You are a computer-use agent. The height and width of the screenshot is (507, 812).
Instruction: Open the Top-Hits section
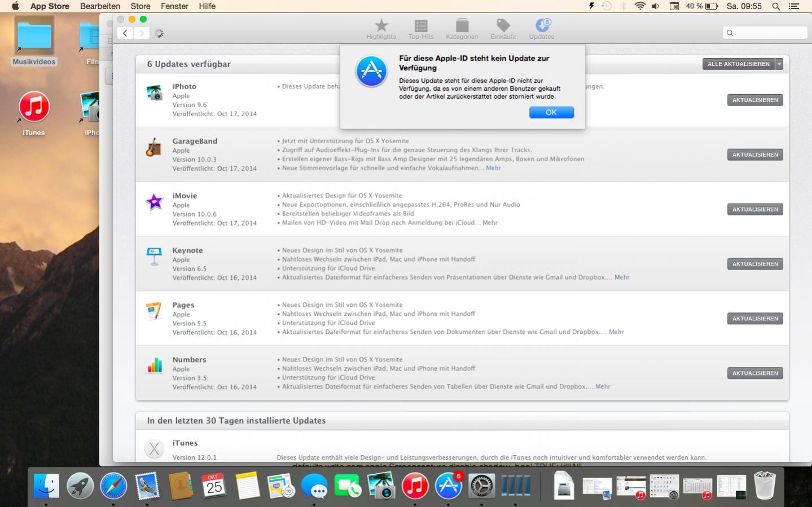coord(421,29)
